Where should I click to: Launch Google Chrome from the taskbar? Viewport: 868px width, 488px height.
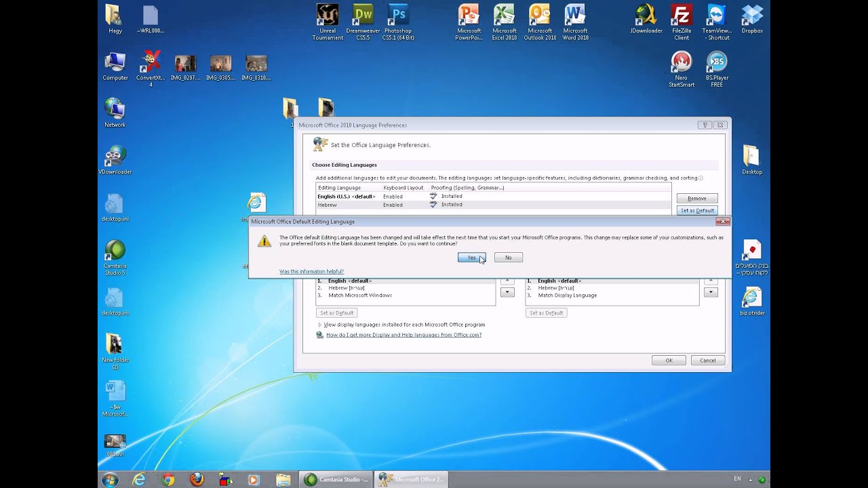(168, 480)
